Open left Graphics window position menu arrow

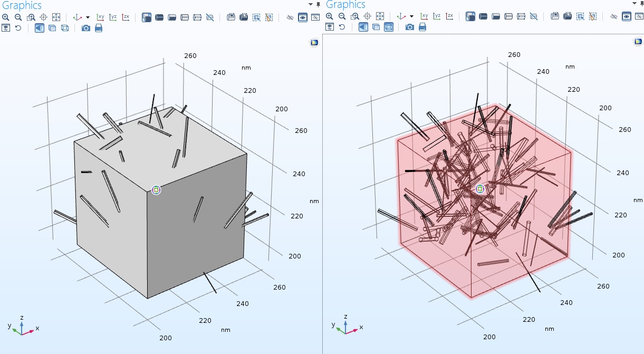(x=311, y=4)
